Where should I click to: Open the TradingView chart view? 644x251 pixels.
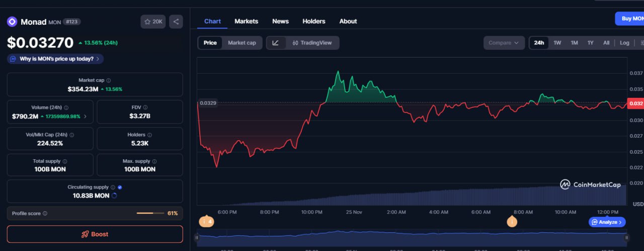(x=312, y=43)
